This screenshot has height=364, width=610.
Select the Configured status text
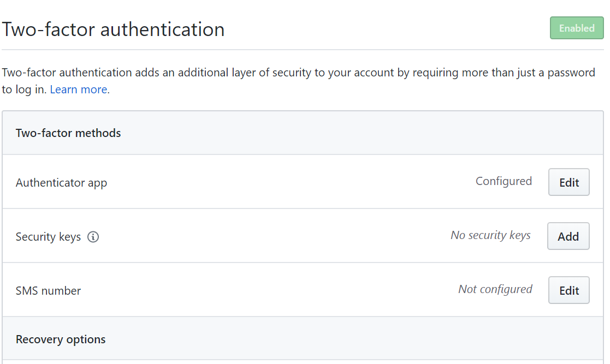tap(504, 181)
